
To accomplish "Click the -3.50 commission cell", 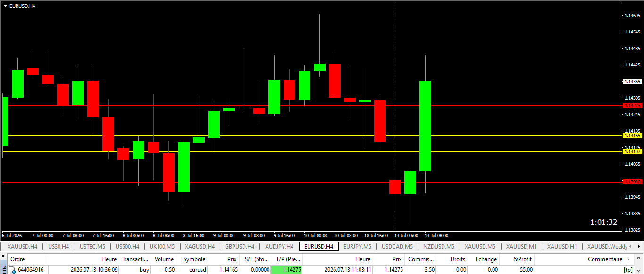I will [x=420, y=270].
